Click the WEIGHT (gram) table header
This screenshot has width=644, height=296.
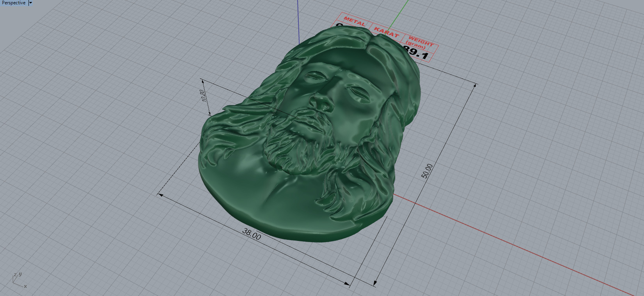click(419, 42)
